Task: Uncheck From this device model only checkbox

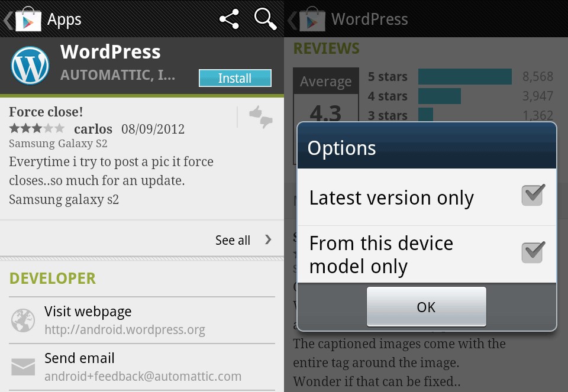Action: point(533,252)
